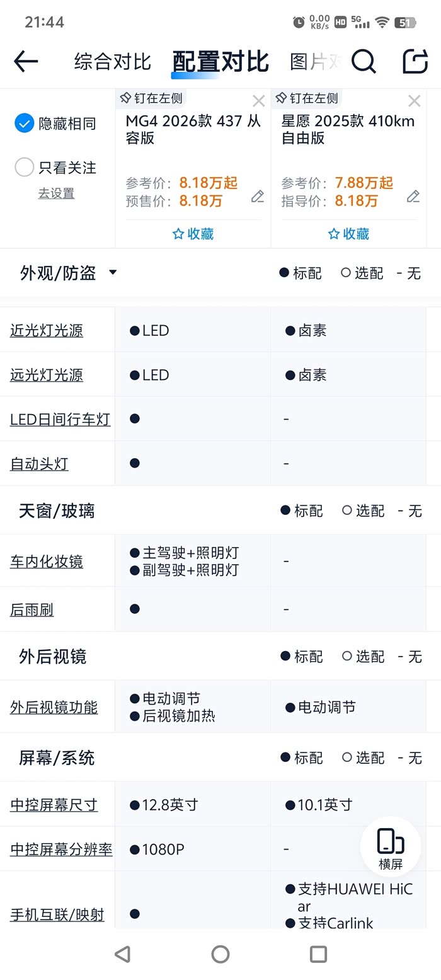The width and height of the screenshot is (441, 980).
Task: Tap the Android home circle navigation button
Action: [x=220, y=954]
